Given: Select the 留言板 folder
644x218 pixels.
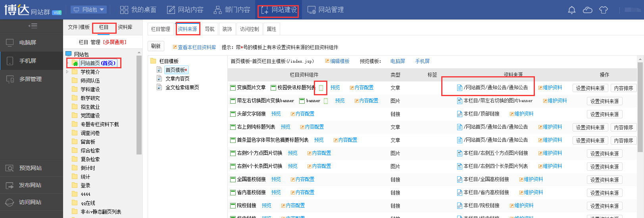Looking at the screenshot, I should 88,142.
